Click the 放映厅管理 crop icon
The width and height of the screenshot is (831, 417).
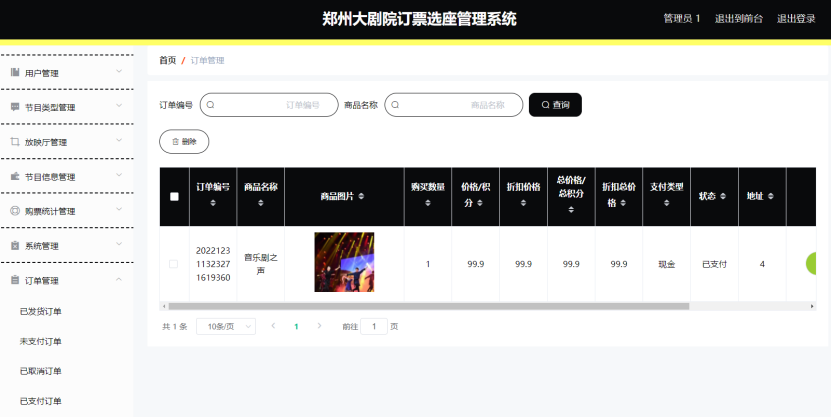point(15,141)
